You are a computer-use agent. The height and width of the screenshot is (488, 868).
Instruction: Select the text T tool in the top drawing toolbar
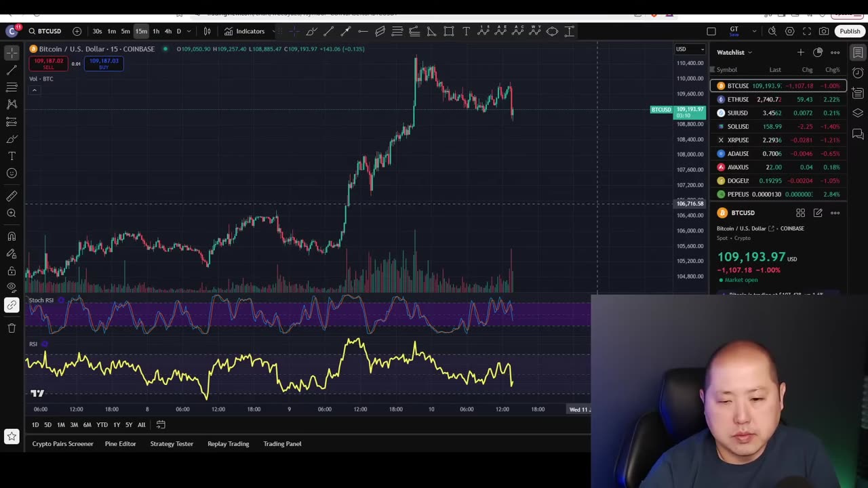(466, 31)
